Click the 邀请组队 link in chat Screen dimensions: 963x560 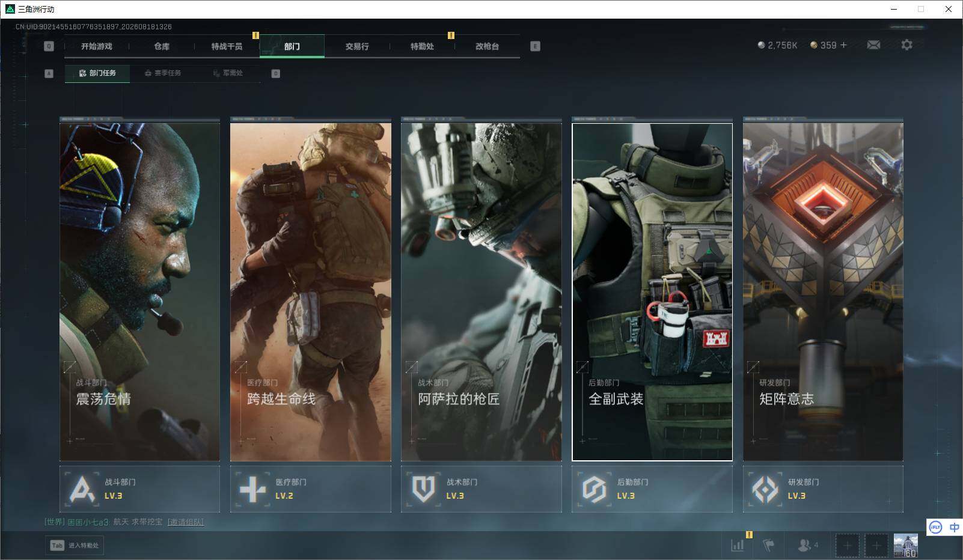186,522
